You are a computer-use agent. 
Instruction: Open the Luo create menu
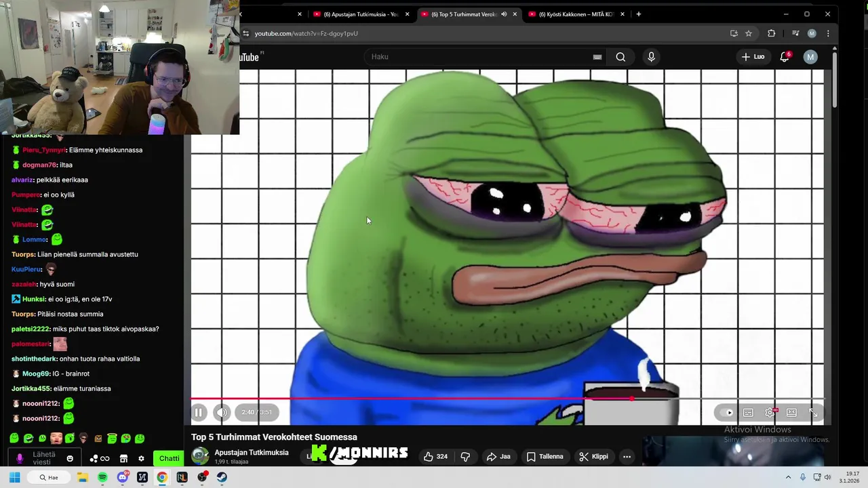click(753, 57)
